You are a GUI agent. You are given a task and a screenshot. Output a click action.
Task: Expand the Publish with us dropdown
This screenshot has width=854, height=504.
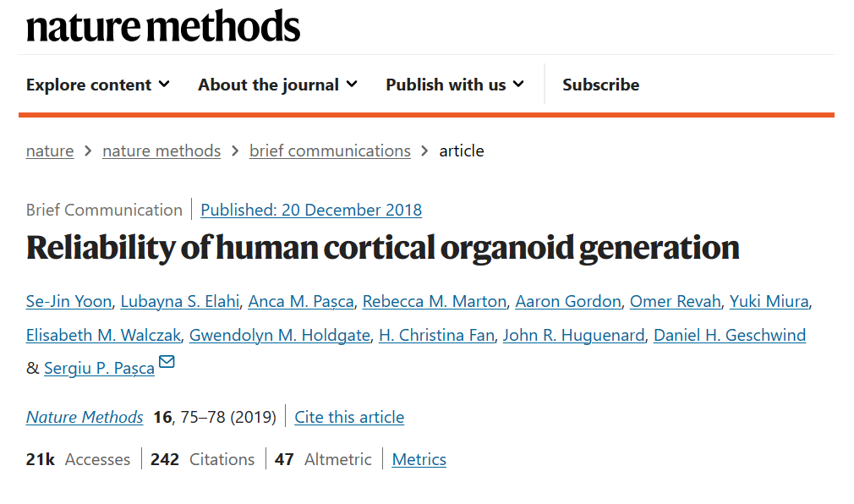coord(455,85)
